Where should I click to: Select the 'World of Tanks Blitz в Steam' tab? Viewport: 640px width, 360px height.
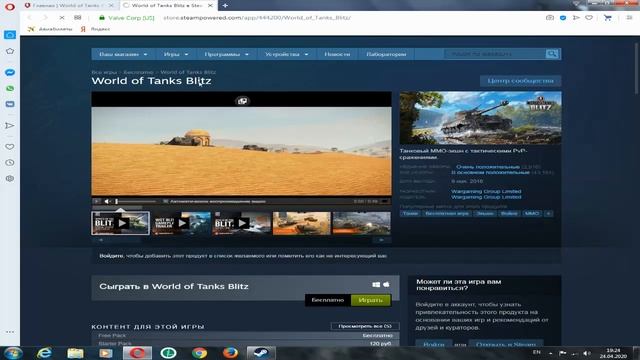pyautogui.click(x=167, y=6)
